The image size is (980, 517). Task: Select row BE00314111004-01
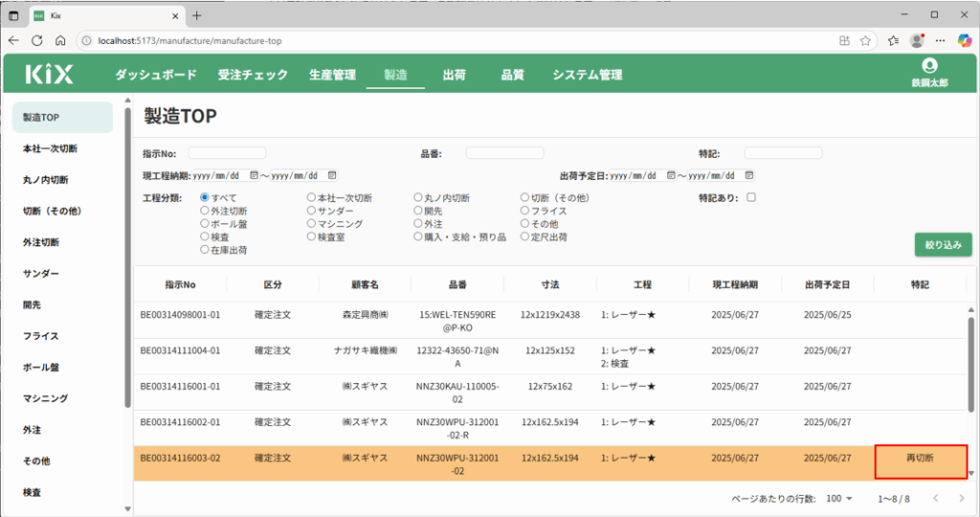click(x=550, y=356)
